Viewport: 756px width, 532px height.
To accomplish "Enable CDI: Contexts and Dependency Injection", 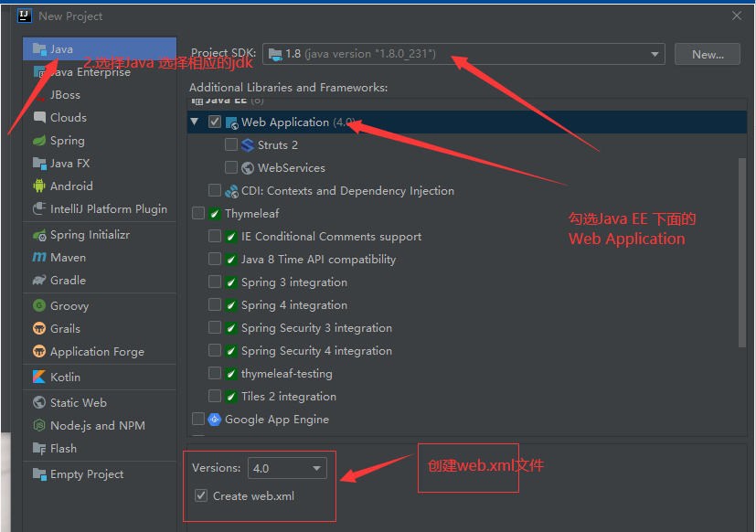I will click(x=215, y=190).
